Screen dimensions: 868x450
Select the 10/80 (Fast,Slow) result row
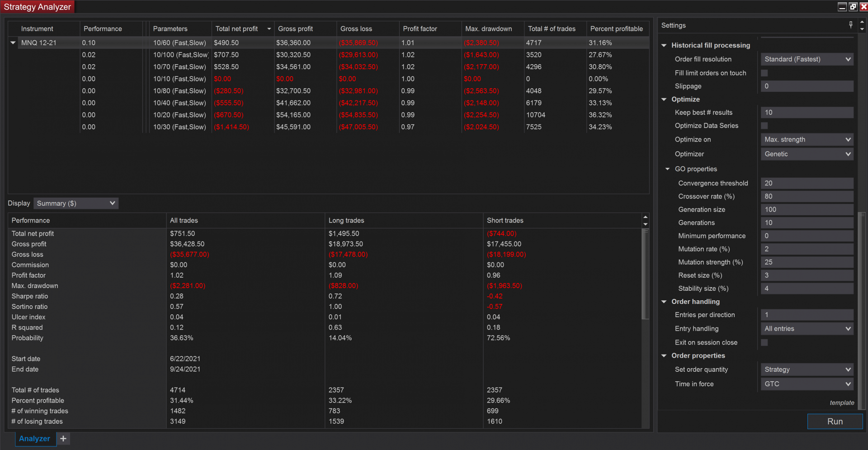pos(329,91)
